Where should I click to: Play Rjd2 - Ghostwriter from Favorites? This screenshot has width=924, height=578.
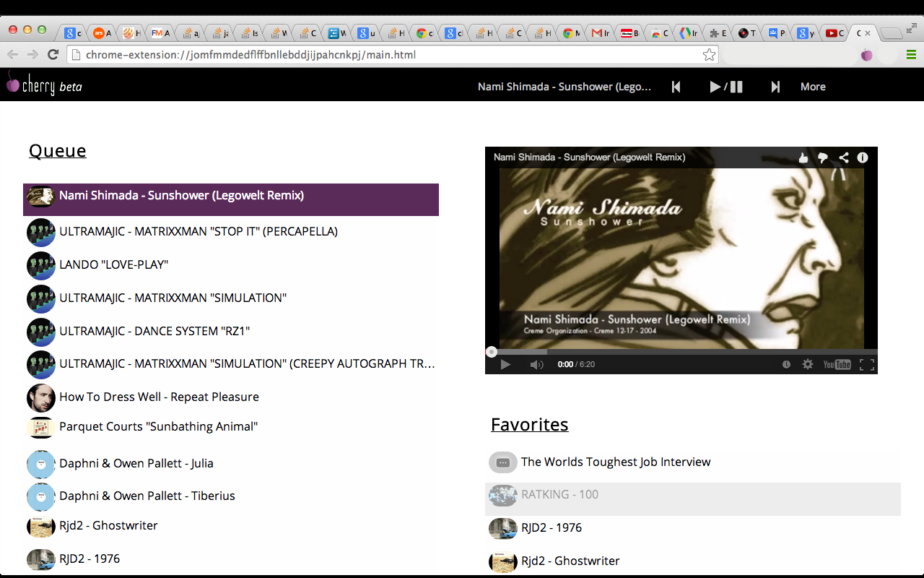pos(693,561)
